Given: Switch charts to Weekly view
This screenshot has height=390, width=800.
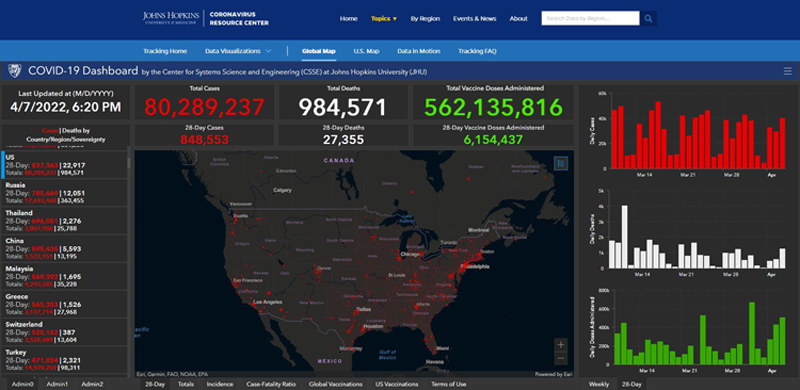Looking at the screenshot, I should pyautogui.click(x=598, y=384).
